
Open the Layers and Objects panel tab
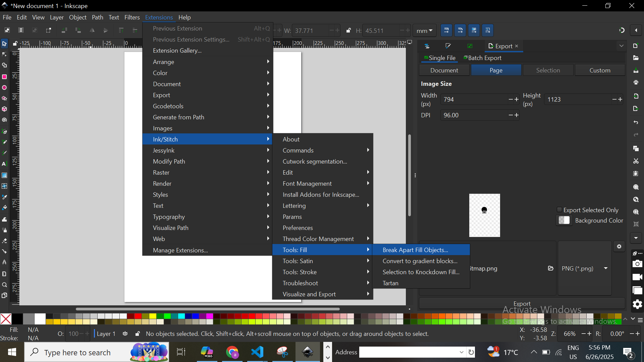pyautogui.click(x=427, y=46)
